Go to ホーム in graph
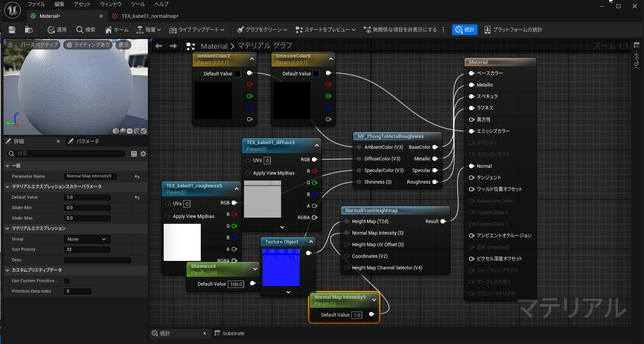Screen dimensions: 644x344 coord(117,30)
